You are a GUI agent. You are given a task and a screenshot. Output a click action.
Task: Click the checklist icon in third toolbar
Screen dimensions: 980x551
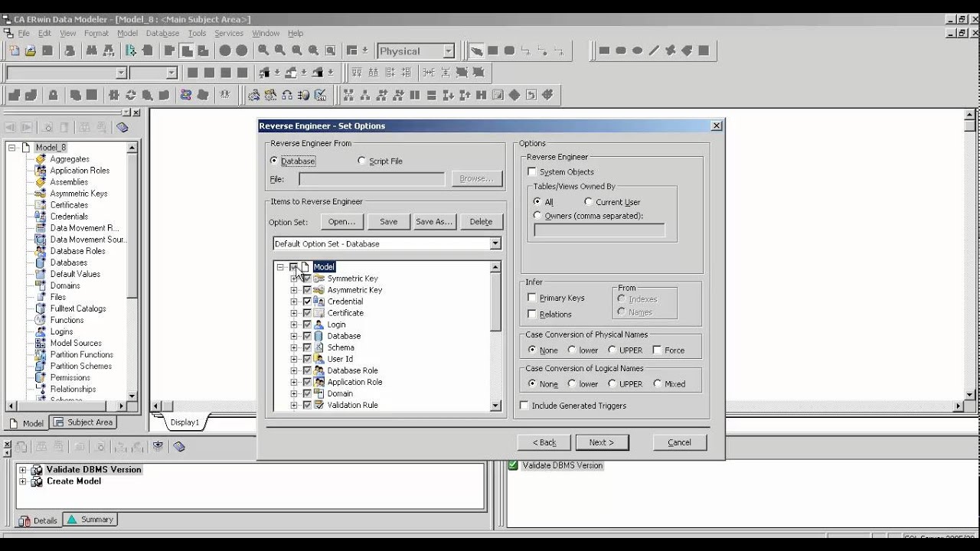[321, 95]
